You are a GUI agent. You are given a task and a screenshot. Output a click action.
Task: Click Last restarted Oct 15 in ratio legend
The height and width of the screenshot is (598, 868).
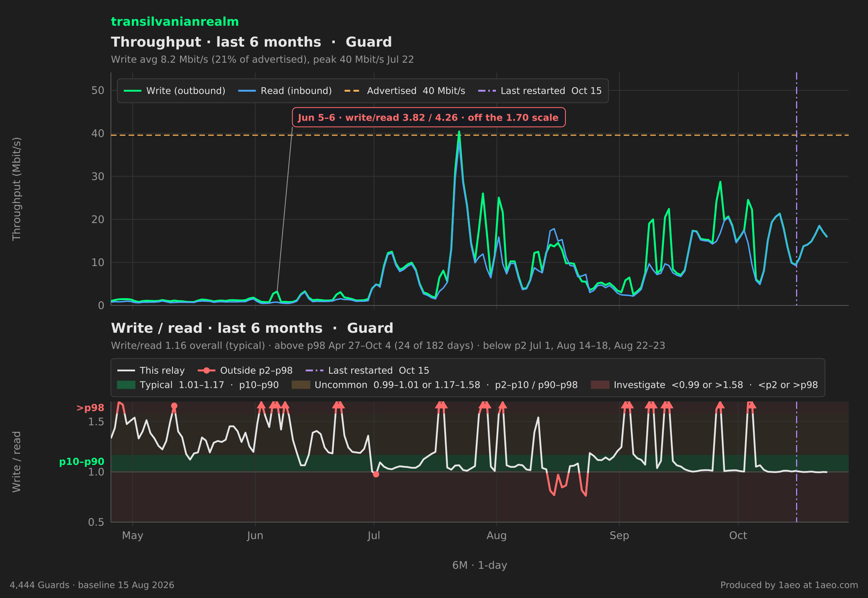(x=367, y=371)
